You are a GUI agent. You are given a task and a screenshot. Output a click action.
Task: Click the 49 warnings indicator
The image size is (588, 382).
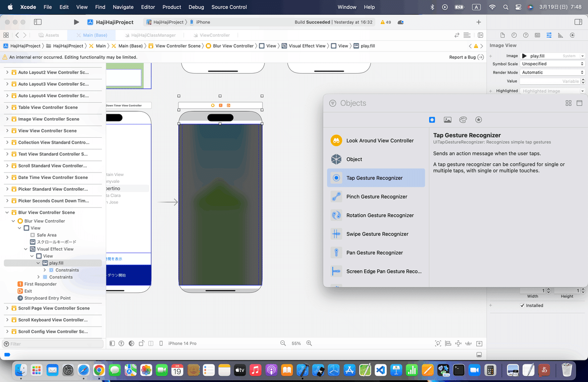386,22
